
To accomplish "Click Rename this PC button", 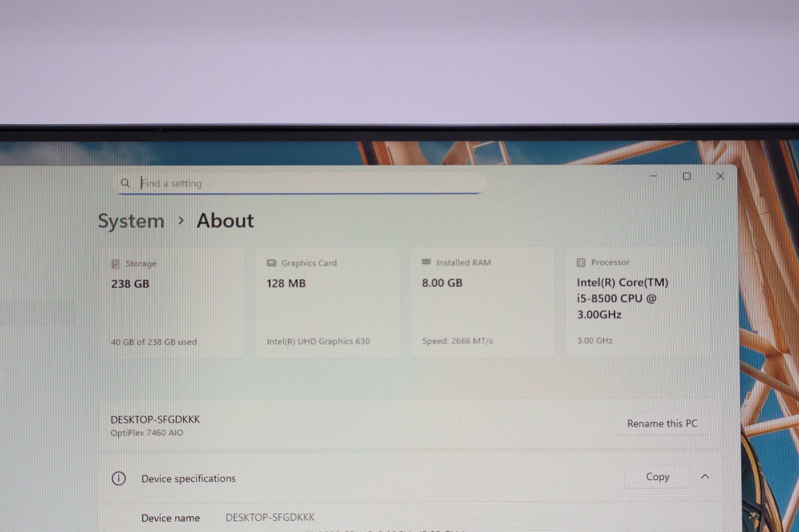I will [662, 423].
